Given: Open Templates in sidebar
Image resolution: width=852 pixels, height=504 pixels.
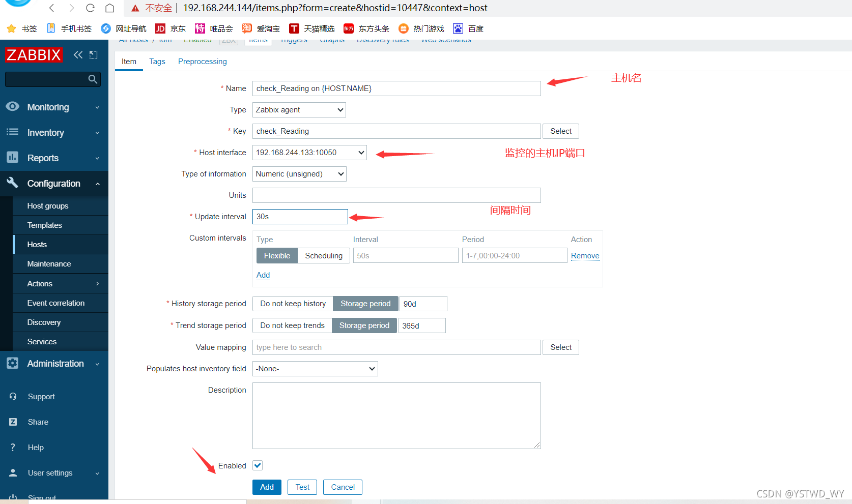Looking at the screenshot, I should point(45,225).
